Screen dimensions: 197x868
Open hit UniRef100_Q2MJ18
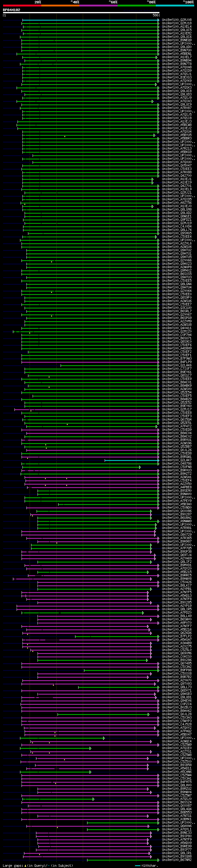pos(177,23)
